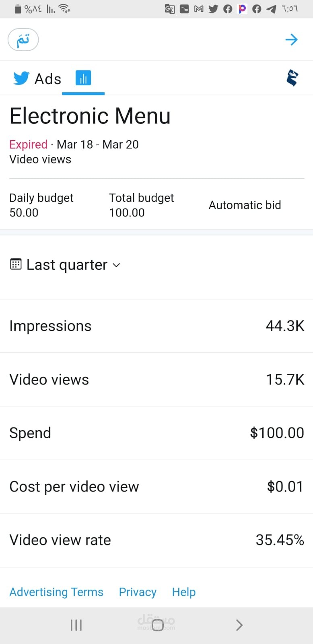This screenshot has height=644, width=313.
Task: Tap the Telegram notification icon in status bar
Action: point(271,9)
